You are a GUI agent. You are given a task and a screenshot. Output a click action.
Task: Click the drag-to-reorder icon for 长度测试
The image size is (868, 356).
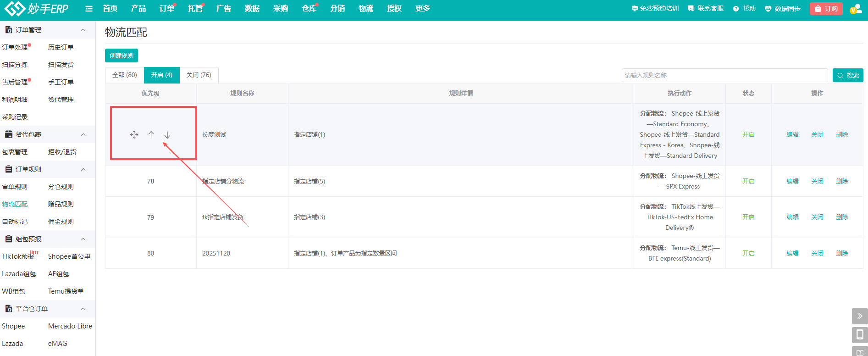(134, 134)
